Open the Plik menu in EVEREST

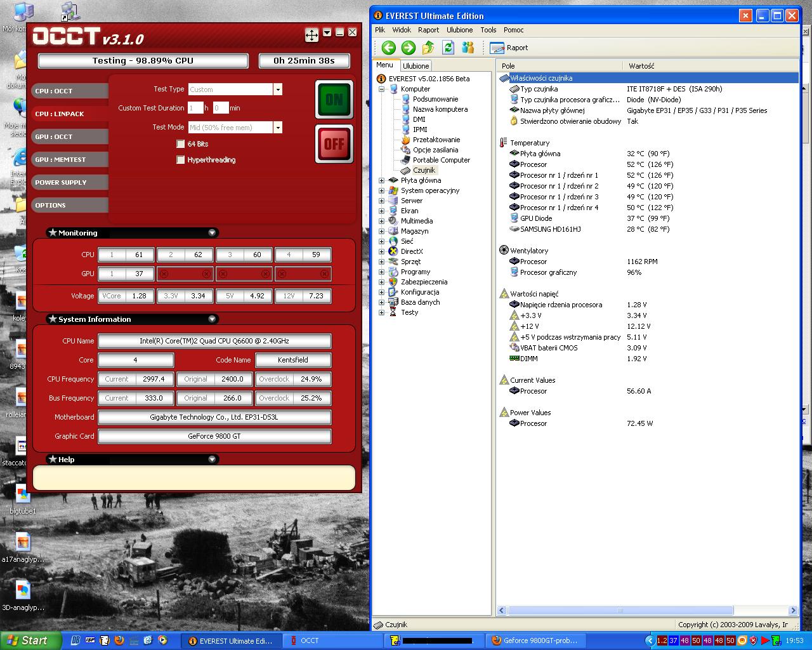380,30
